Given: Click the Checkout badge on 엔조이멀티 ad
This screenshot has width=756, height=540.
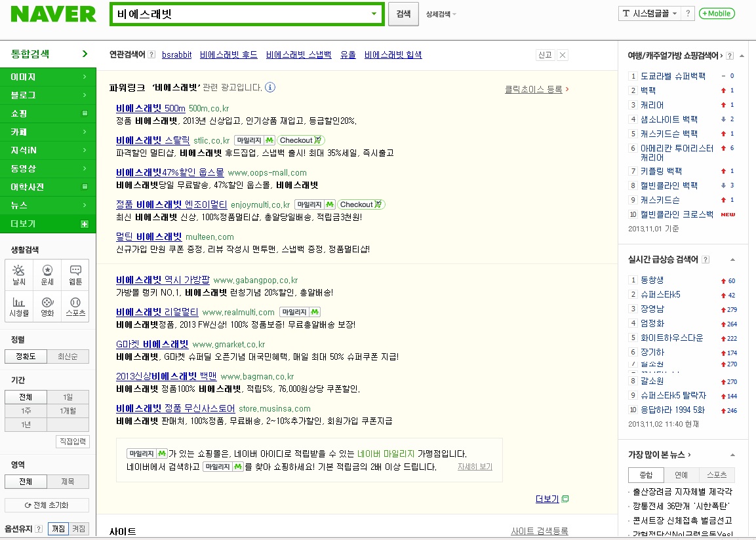Looking at the screenshot, I should pos(361,204).
